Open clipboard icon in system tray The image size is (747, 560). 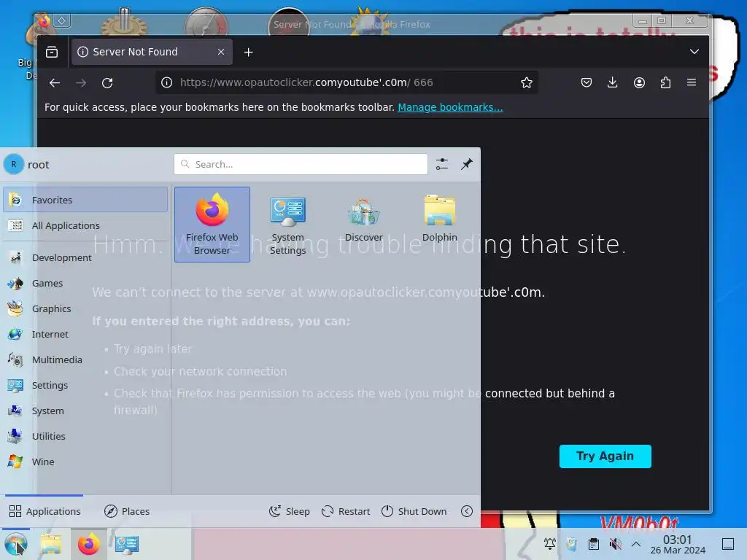[x=594, y=543]
